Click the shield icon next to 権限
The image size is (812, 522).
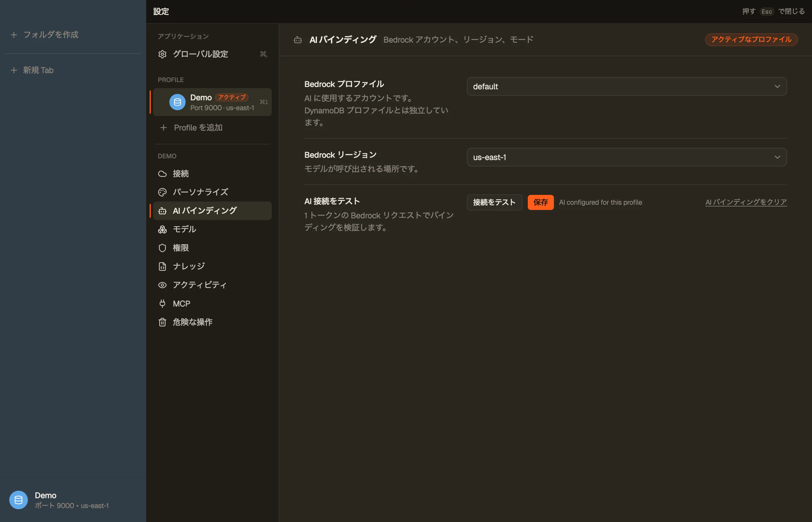tap(162, 248)
